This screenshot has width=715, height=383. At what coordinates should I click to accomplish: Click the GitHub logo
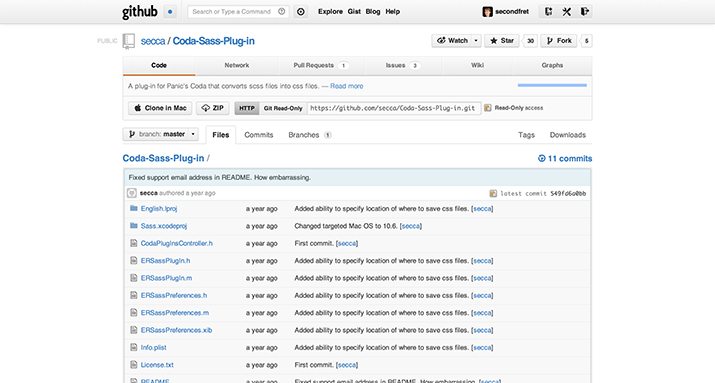point(140,12)
